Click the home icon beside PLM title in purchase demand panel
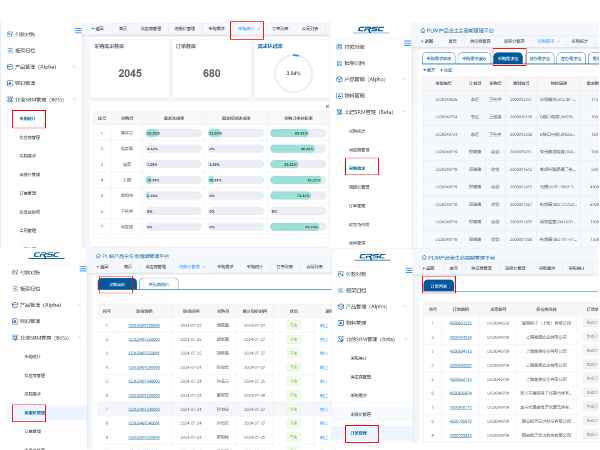Screen dimensions: 600x450 point(423,30)
